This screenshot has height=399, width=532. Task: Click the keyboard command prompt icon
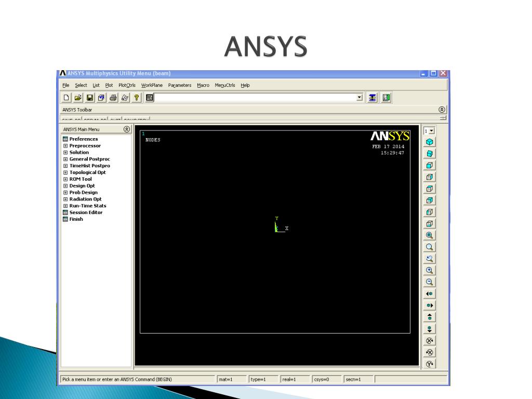[149, 98]
